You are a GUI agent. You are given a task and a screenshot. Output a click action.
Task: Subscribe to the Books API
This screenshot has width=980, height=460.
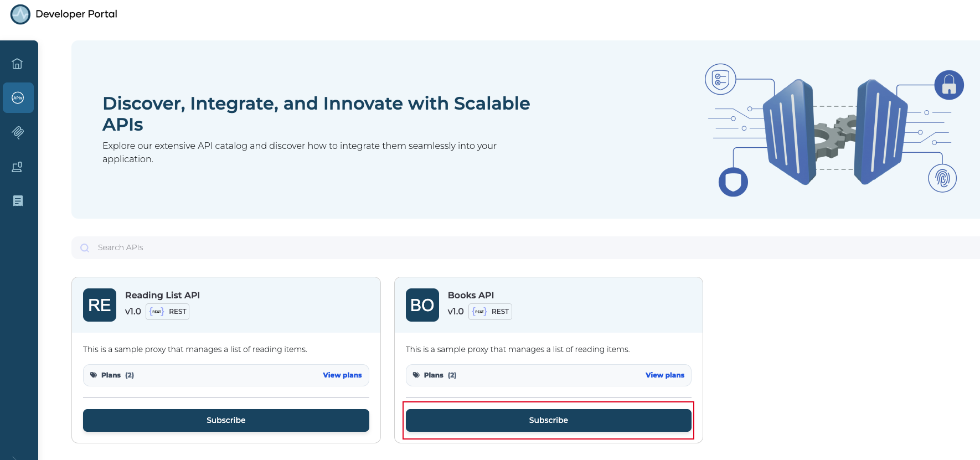pos(548,420)
